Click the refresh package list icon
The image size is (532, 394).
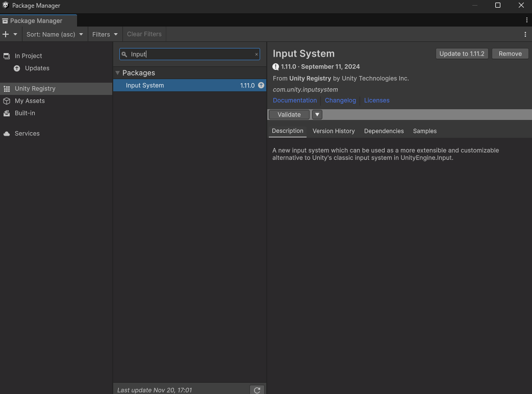coord(257,390)
